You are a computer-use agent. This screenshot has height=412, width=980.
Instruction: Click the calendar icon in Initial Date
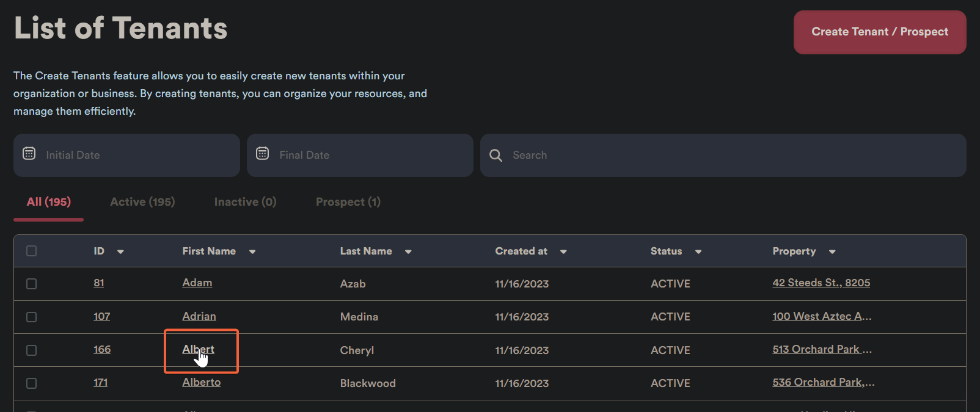pos(29,154)
